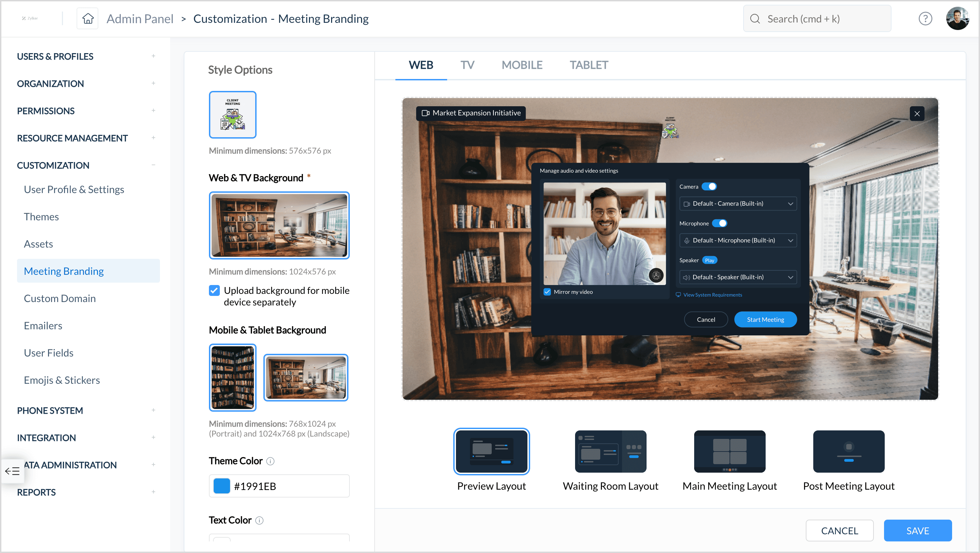Click the background blur icon on video
This screenshot has height=553, width=980.
[x=656, y=275]
